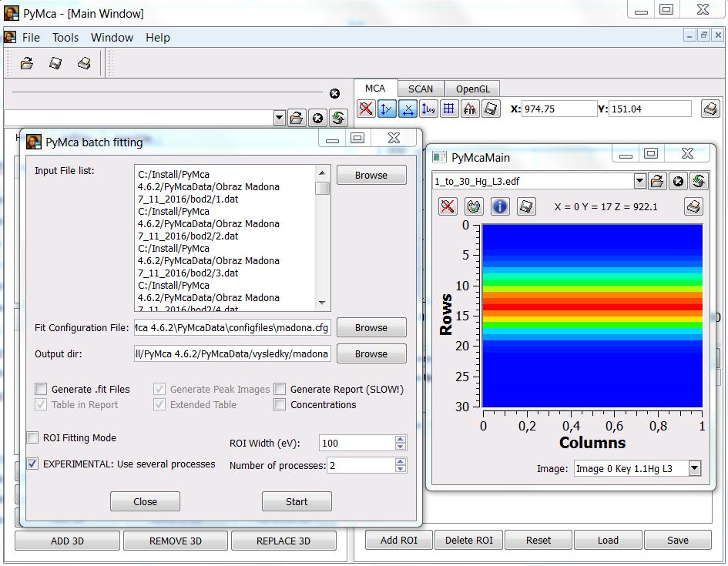Click Browse for Fit Configuration File
This screenshot has height=566, width=728.
(371, 327)
